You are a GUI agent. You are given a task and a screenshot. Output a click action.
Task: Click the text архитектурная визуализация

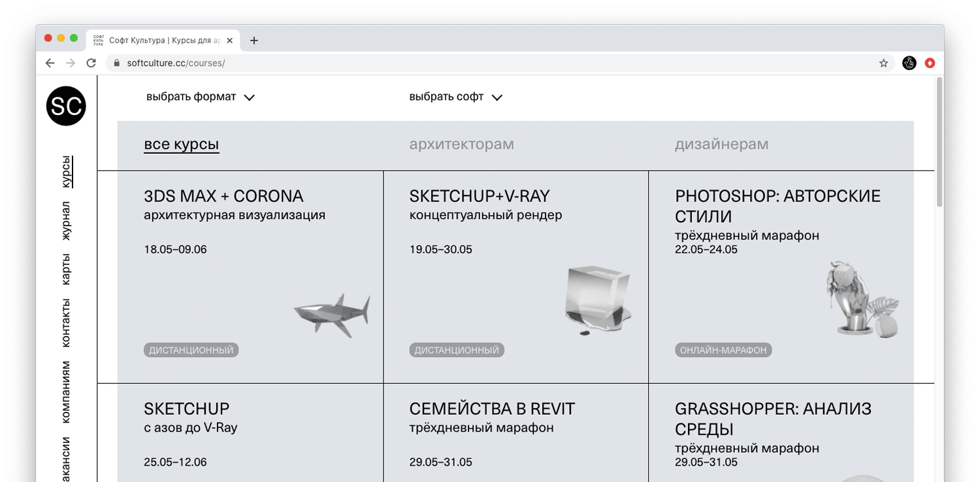235,215
